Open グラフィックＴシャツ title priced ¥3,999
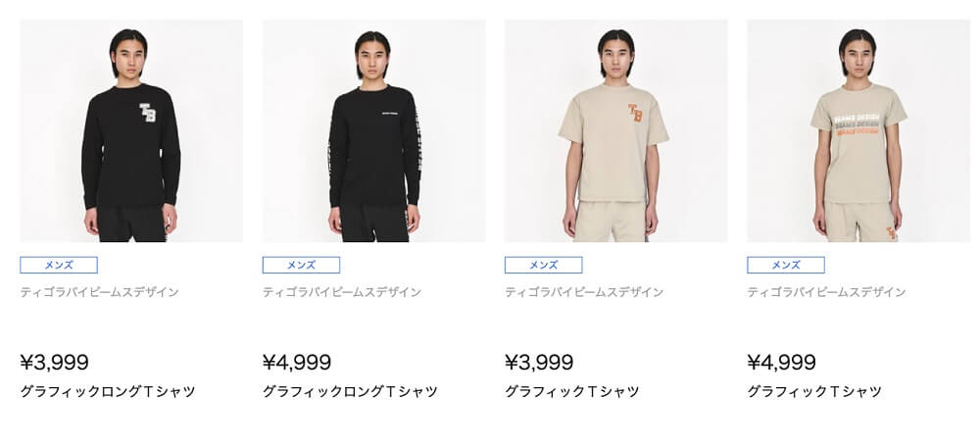 pyautogui.click(x=572, y=392)
